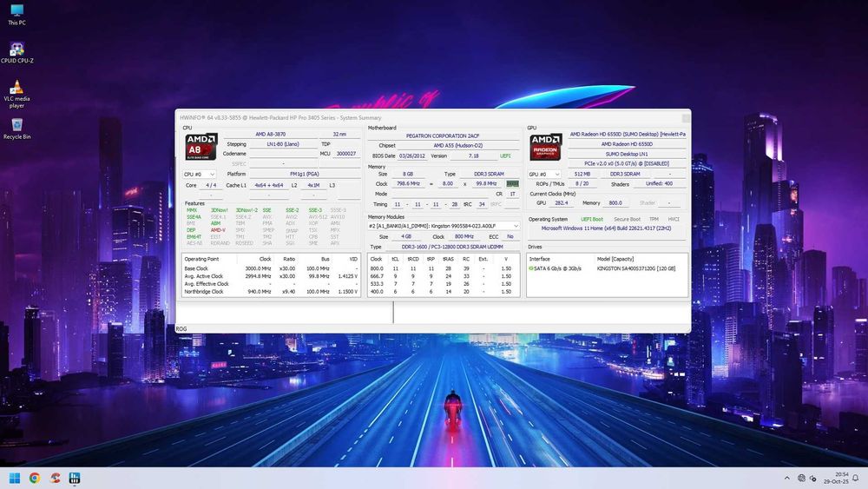Click the tRCD column header
This screenshot has width=868, height=489.
click(x=413, y=259)
